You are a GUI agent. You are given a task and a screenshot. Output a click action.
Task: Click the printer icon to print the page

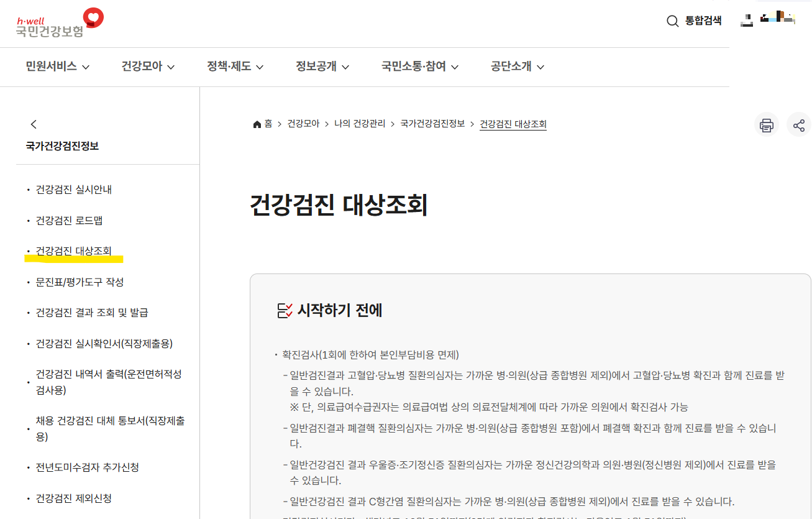pos(767,124)
